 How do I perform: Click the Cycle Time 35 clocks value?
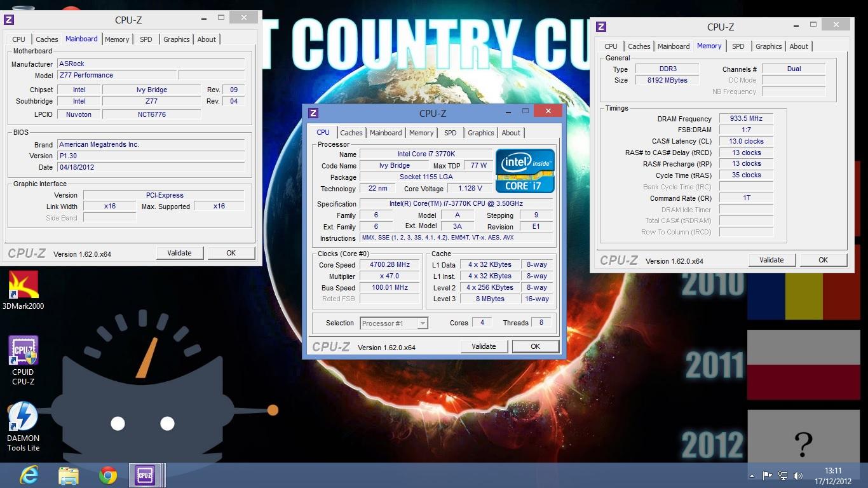[x=746, y=175]
